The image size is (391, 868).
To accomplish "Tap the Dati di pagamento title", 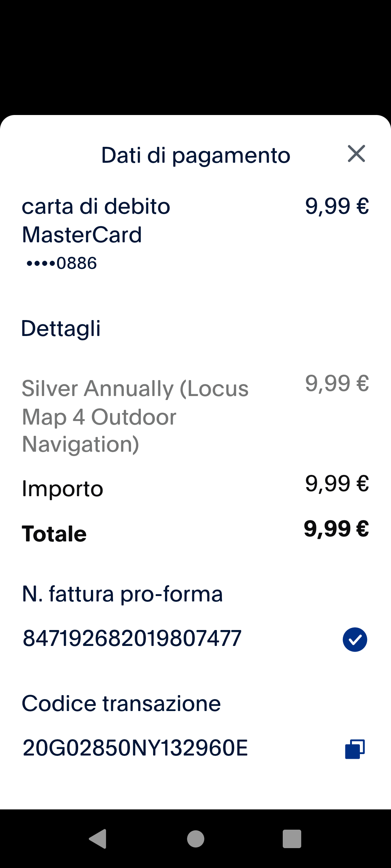I will tap(195, 155).
